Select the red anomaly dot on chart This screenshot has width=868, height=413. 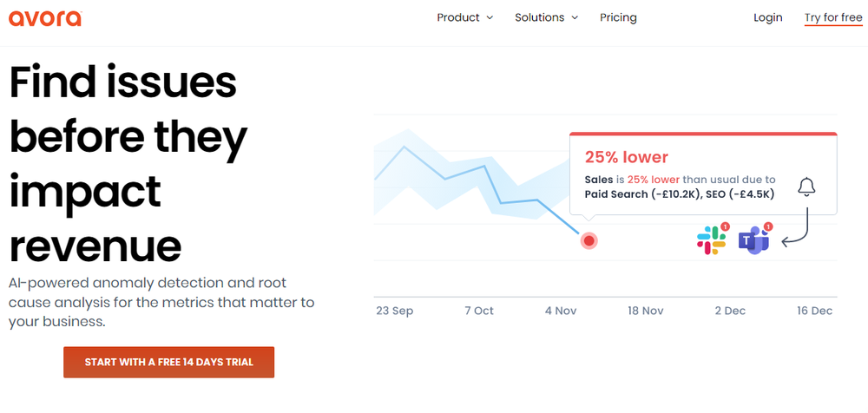[x=589, y=241]
